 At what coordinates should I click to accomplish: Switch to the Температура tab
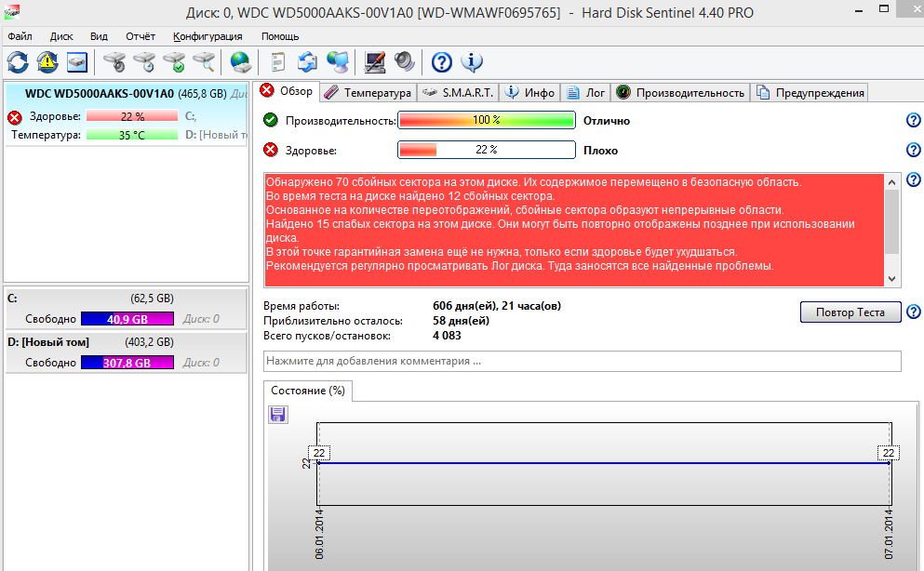[368, 92]
